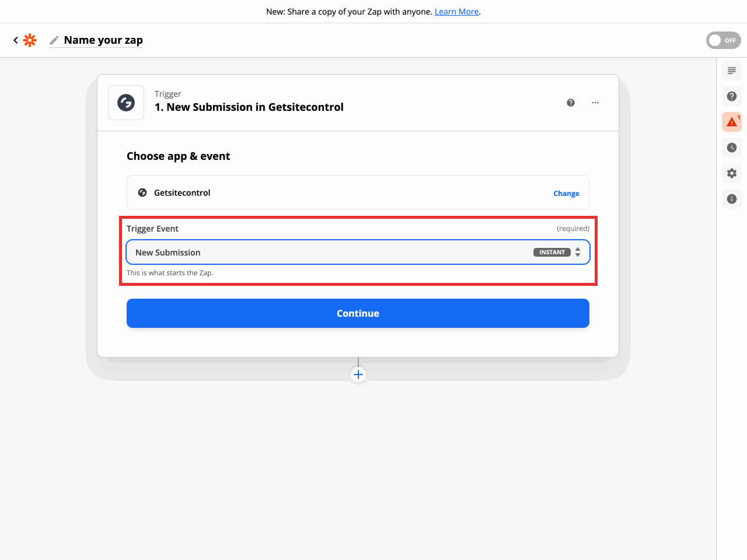Open the info icon in sidebar
Viewport: 747px width, 560px height.
click(x=732, y=199)
